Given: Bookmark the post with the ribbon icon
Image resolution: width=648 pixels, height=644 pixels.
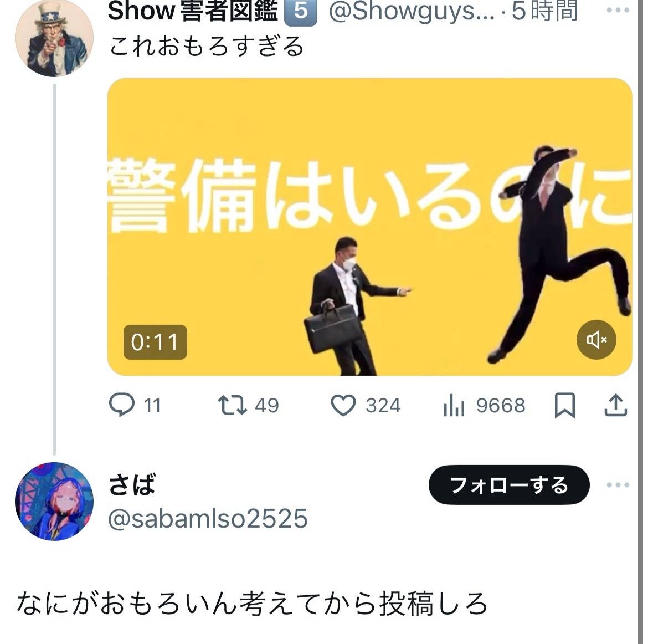Looking at the screenshot, I should 564,405.
